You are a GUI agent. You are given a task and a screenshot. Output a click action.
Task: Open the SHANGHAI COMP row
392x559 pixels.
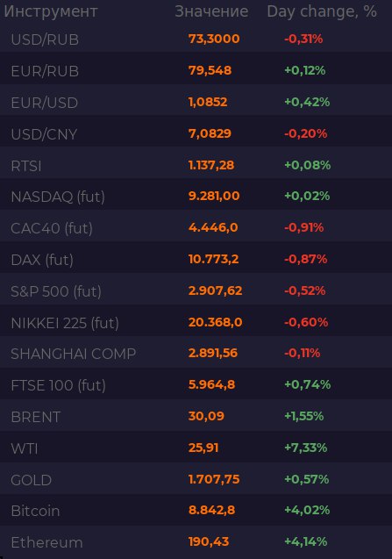point(196,354)
